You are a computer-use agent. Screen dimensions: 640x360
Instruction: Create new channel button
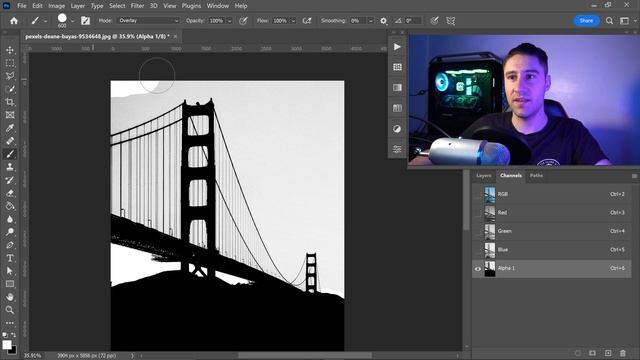[x=608, y=353]
